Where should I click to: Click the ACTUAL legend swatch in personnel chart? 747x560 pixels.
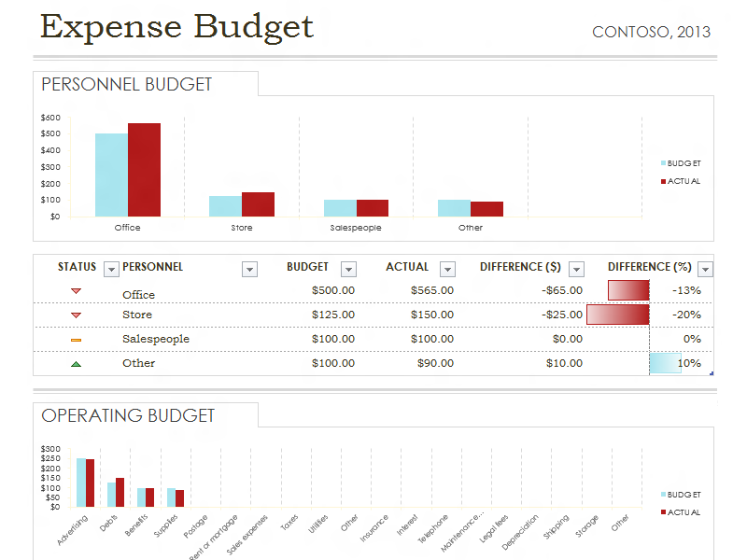tap(663, 181)
